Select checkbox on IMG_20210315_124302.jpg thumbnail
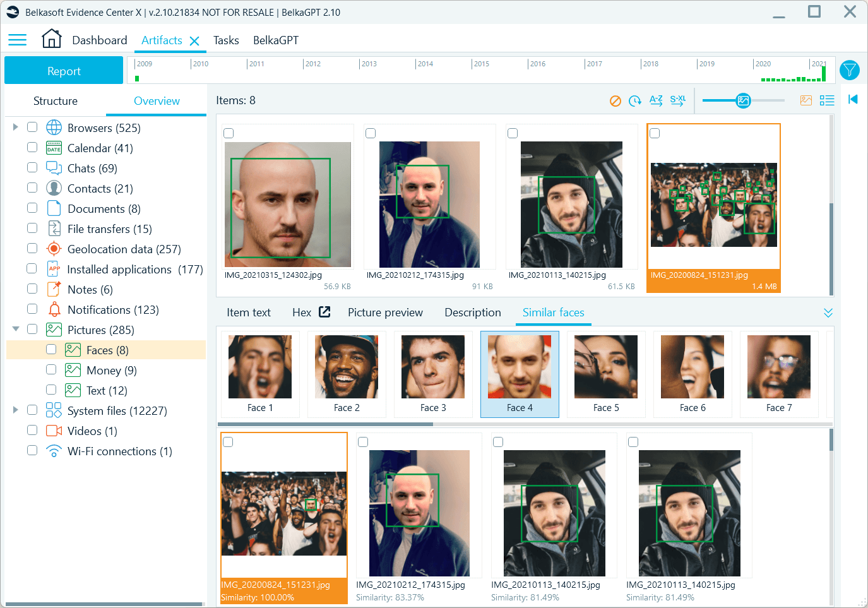This screenshot has width=868, height=608. coord(229,133)
